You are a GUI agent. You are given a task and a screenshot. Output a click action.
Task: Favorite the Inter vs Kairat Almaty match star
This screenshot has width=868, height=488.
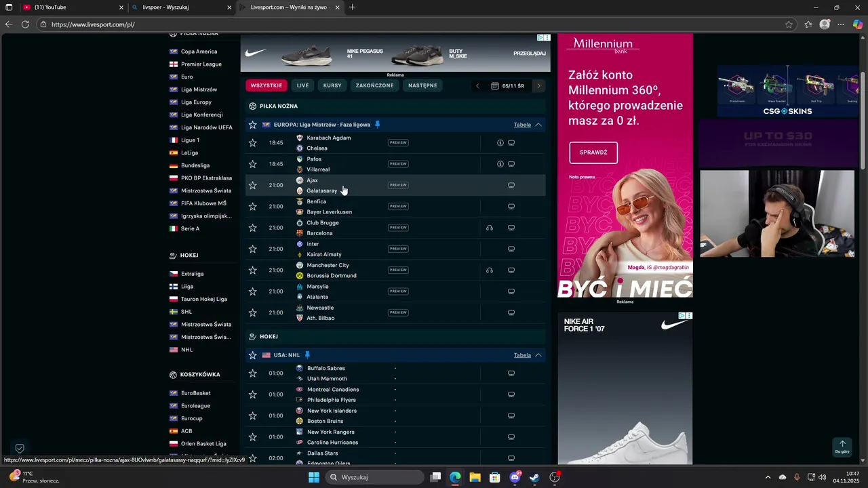253,249
